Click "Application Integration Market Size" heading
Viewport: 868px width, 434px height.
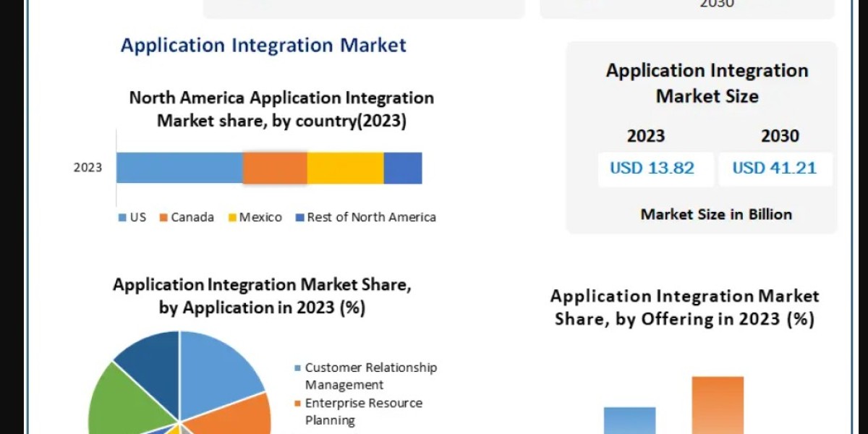pos(707,83)
